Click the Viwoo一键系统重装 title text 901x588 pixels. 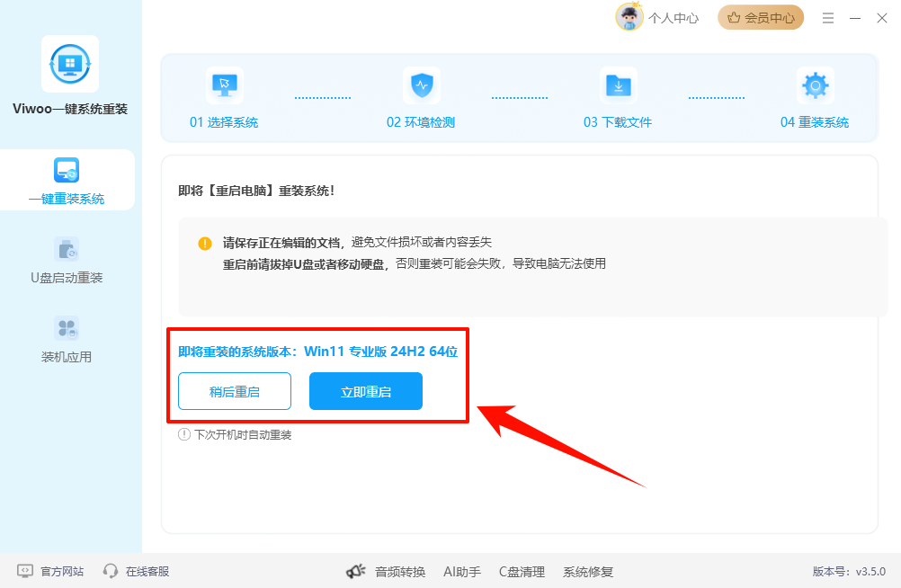pos(70,109)
